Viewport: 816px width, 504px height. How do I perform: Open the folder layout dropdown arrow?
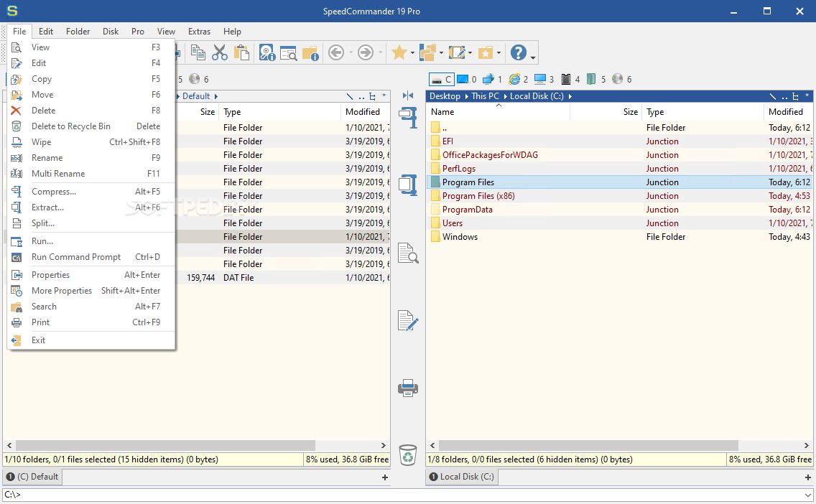[x=441, y=52]
